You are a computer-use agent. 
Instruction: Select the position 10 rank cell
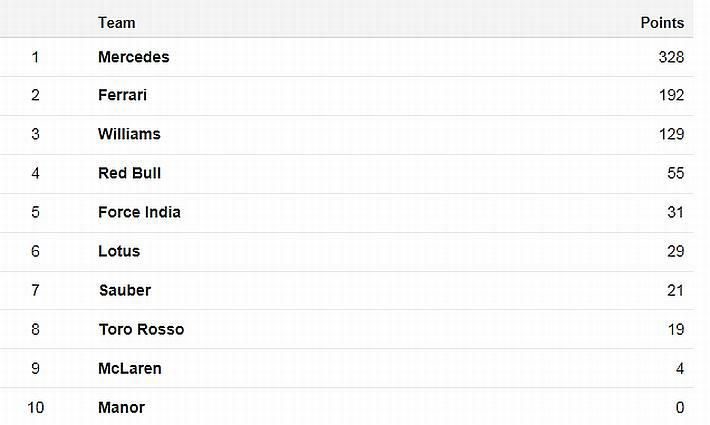point(35,407)
